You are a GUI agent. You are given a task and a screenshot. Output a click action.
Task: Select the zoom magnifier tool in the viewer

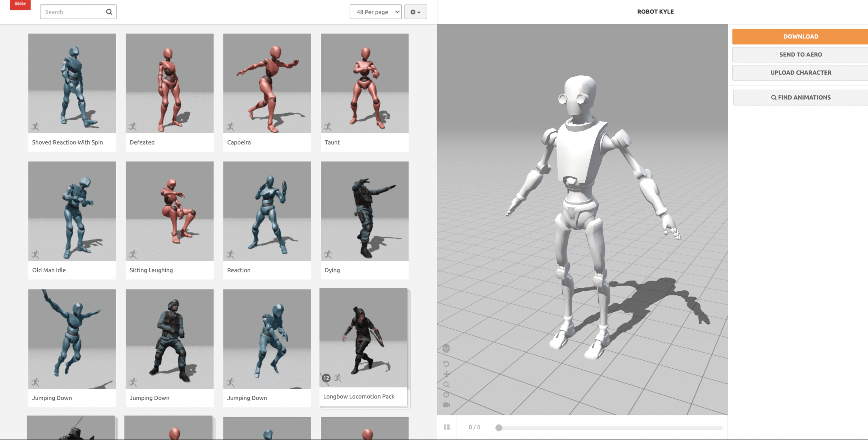coord(446,385)
